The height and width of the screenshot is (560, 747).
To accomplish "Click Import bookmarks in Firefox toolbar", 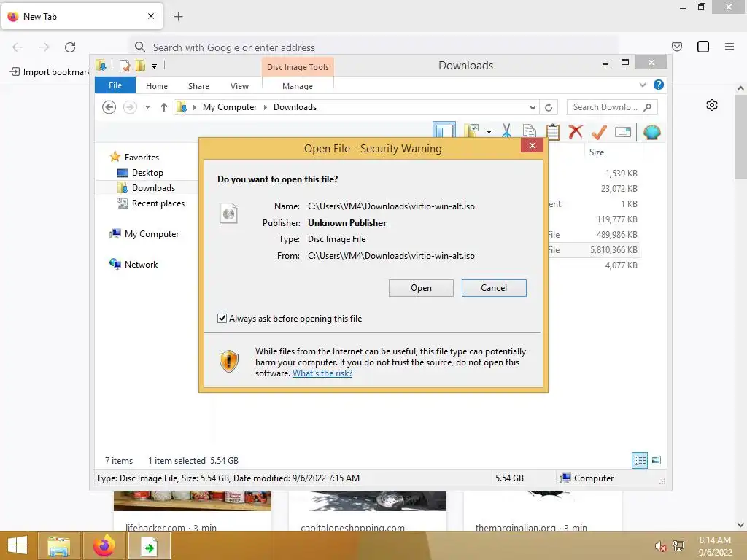I will 49,72.
